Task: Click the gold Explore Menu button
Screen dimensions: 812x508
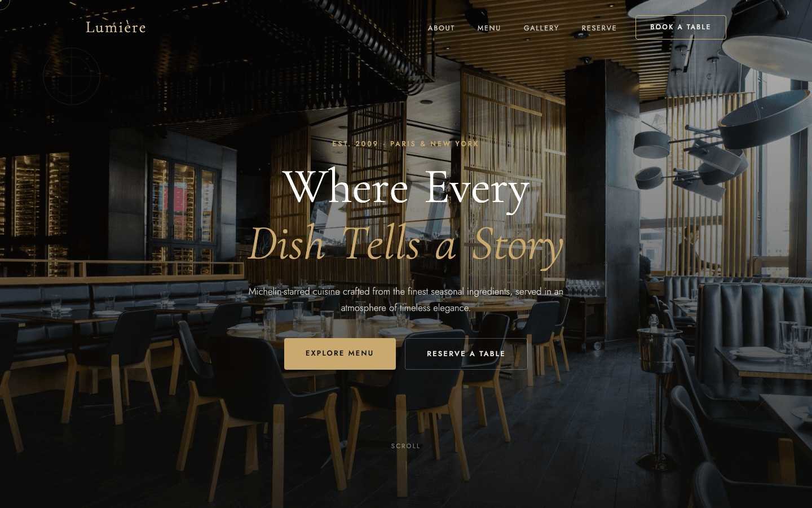Action: (x=340, y=354)
